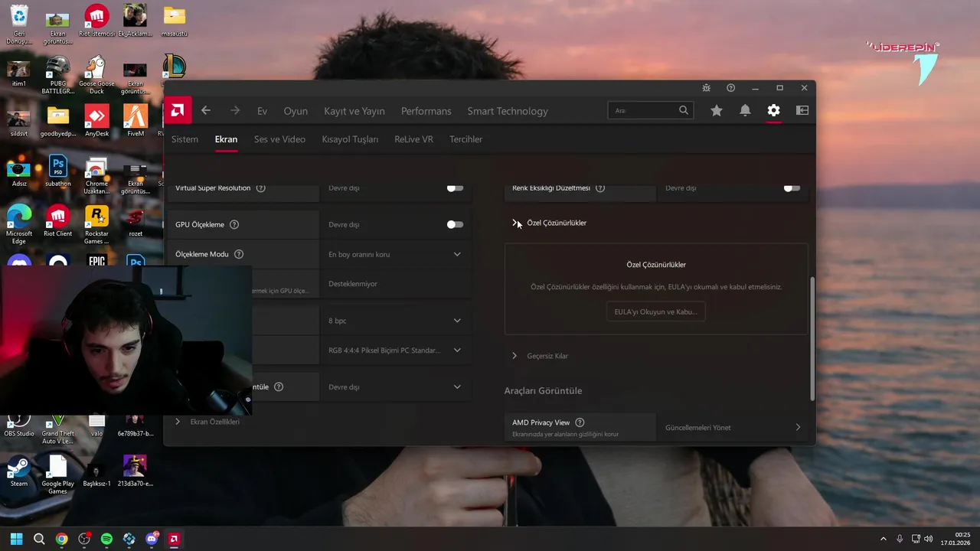Viewport: 980px width, 551px height.
Task: Open FiveM desktop shortcut
Action: coord(136,120)
